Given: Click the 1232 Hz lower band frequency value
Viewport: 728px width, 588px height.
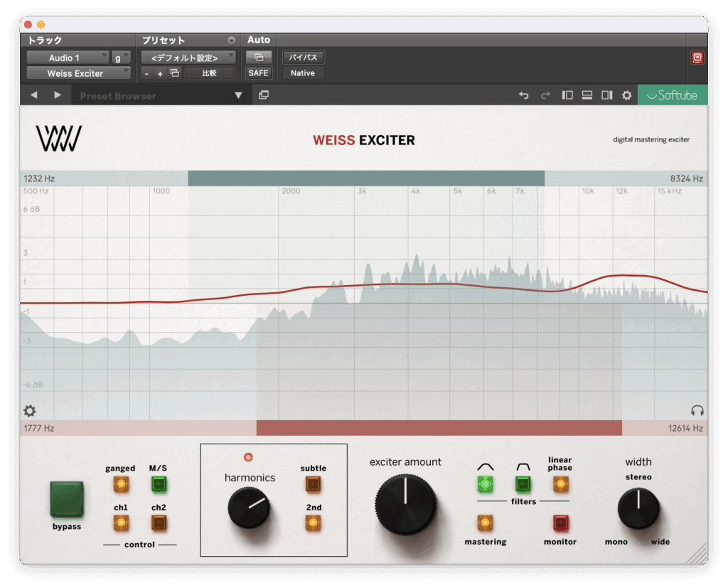Looking at the screenshot, I should click(x=40, y=178).
